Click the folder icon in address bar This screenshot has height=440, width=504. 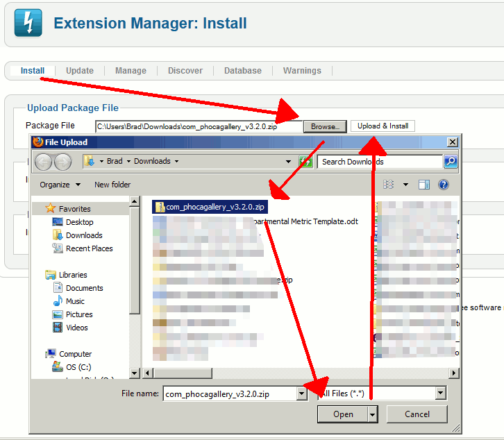(x=89, y=161)
